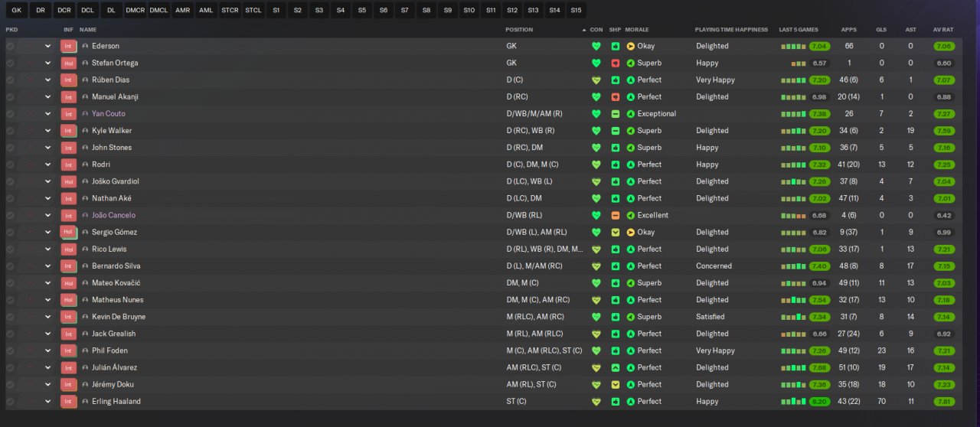Image resolution: width=980 pixels, height=427 pixels.
Task: Click Erling Haaland's last 5 games bars
Action: pos(794,401)
